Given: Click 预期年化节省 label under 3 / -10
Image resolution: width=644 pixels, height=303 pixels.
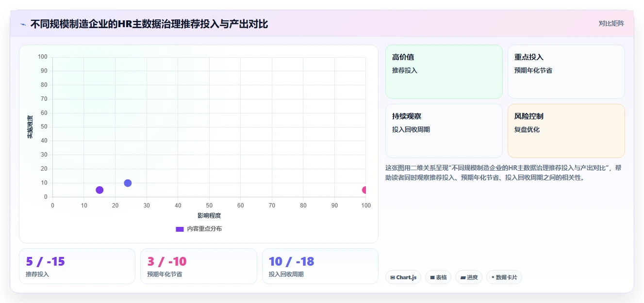Looking at the screenshot, I should [165, 274].
